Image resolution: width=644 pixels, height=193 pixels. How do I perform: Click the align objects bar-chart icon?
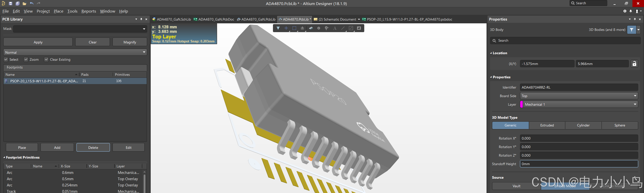pyautogui.click(x=302, y=28)
